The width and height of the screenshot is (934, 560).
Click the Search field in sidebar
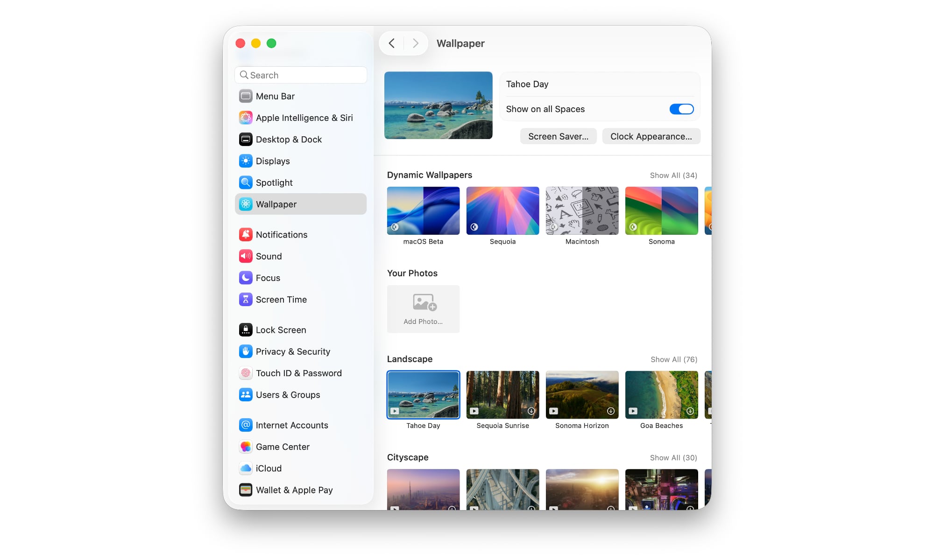[301, 75]
